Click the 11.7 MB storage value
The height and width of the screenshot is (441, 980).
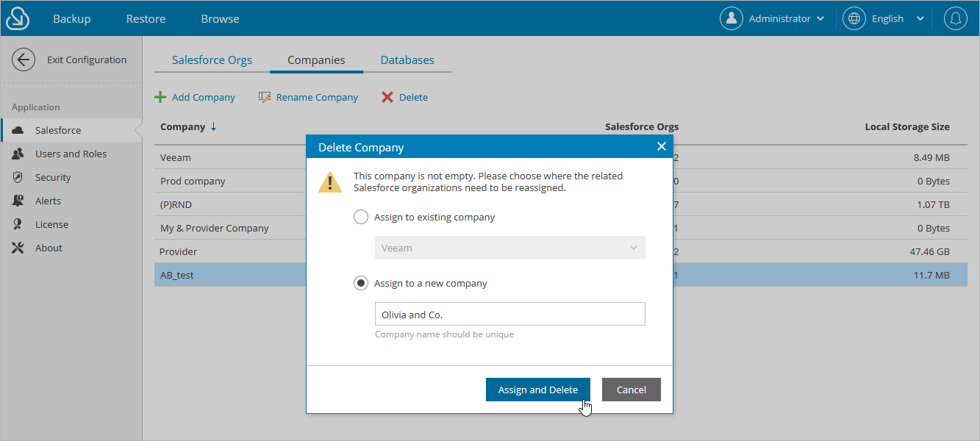tap(931, 275)
